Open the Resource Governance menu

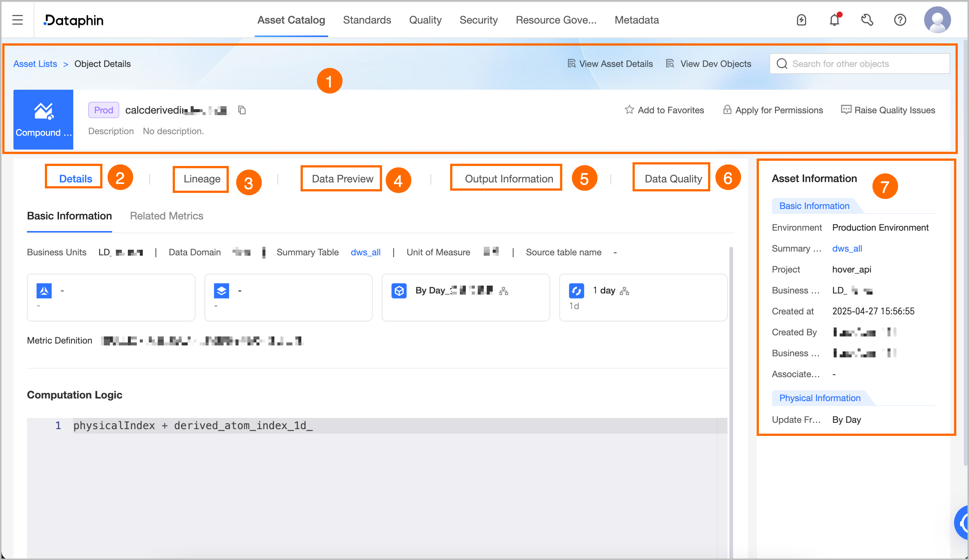(556, 20)
